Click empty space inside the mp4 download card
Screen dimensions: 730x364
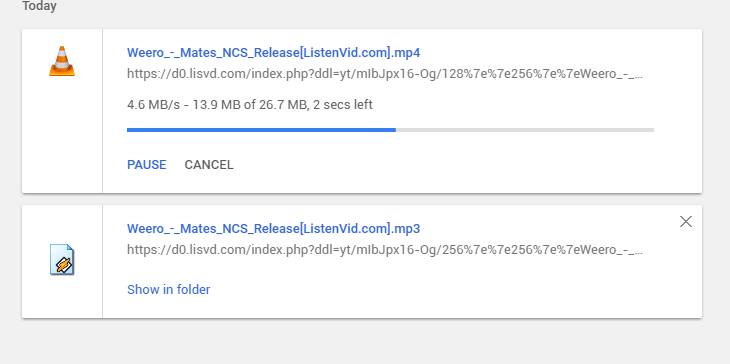click(x=466, y=163)
